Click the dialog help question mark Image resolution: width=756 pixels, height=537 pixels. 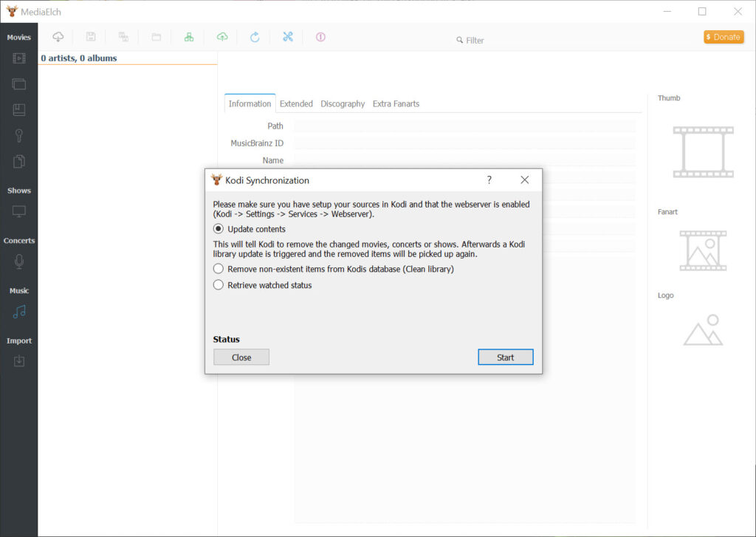pos(489,180)
